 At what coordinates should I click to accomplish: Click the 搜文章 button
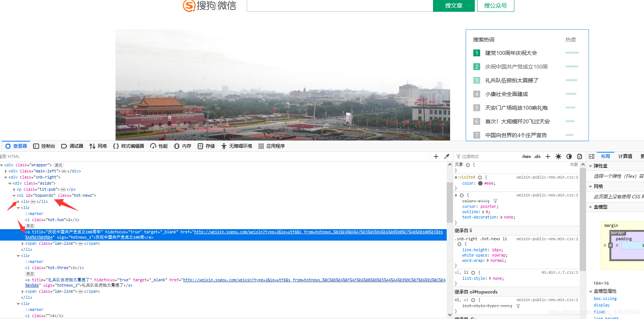(454, 6)
